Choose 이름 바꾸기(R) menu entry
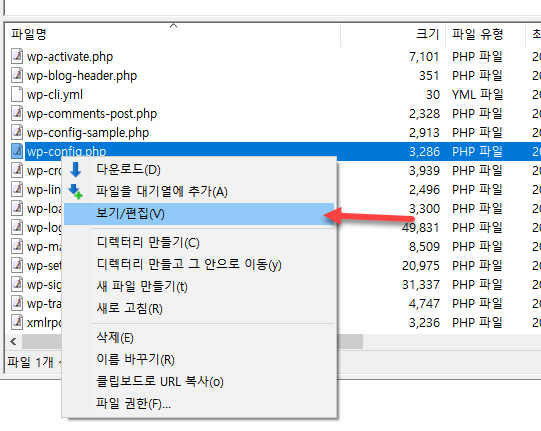This screenshot has width=541, height=431. tap(199, 360)
